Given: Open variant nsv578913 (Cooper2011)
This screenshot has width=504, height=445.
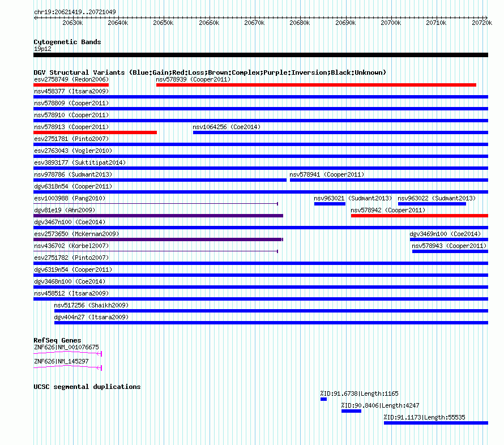Looking at the screenshot, I should (71, 127).
